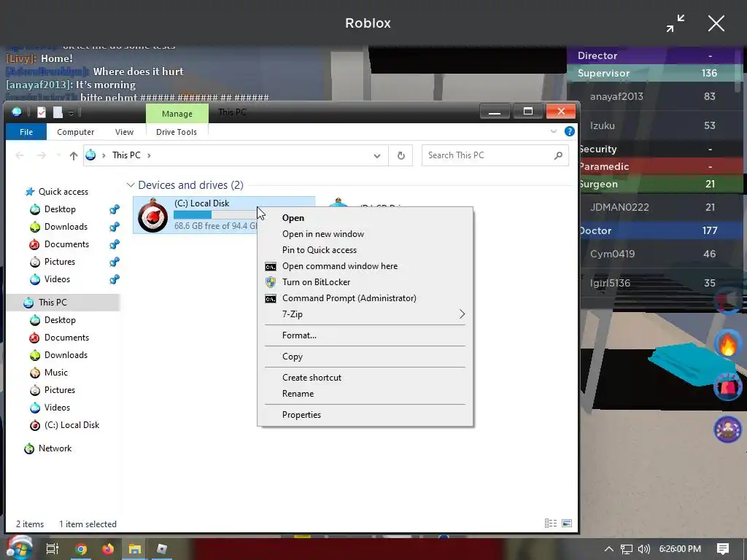The image size is (747, 560).
Task: Click the Music folder icon
Action: (x=35, y=373)
